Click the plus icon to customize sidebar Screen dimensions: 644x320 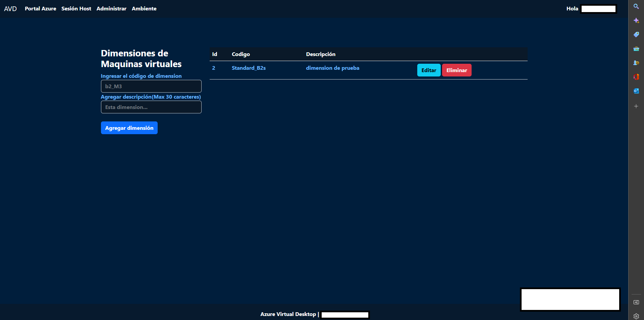[x=636, y=106]
